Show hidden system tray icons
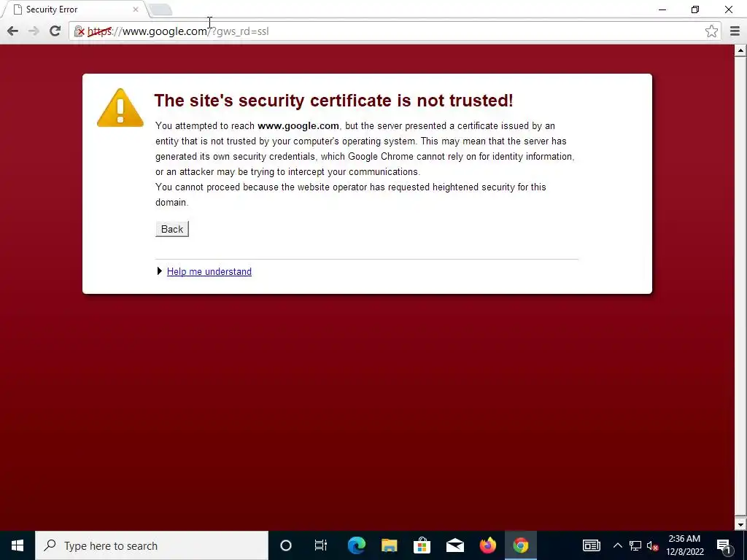 pyautogui.click(x=617, y=545)
